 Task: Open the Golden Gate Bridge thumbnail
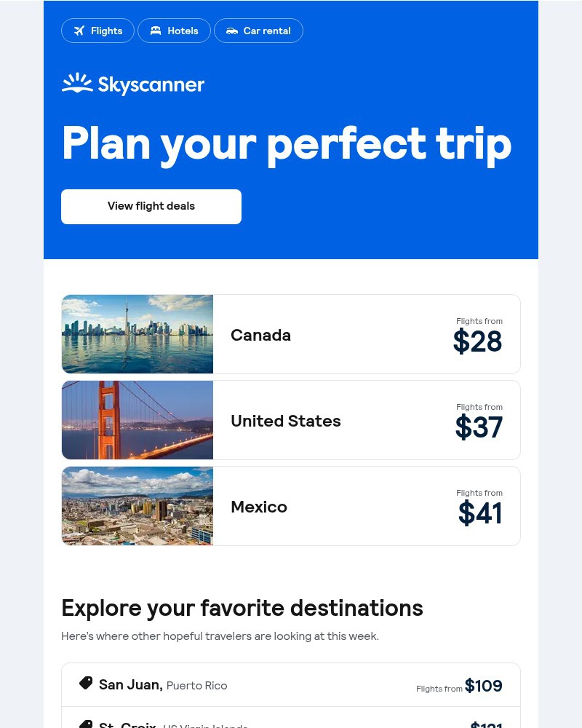point(137,420)
